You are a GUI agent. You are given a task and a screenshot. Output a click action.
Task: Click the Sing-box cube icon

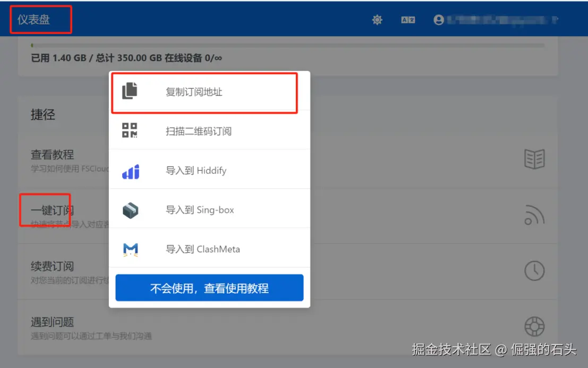coord(131,210)
